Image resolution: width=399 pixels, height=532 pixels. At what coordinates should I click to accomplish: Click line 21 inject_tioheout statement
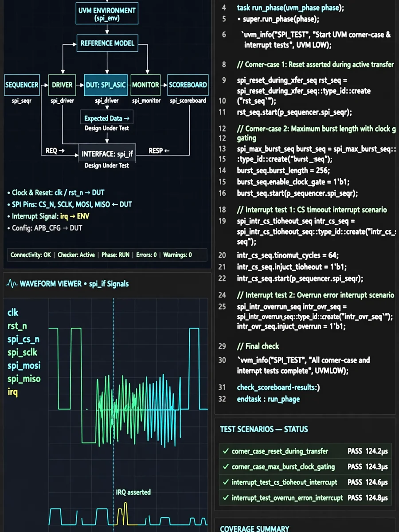pyautogui.click(x=292, y=267)
